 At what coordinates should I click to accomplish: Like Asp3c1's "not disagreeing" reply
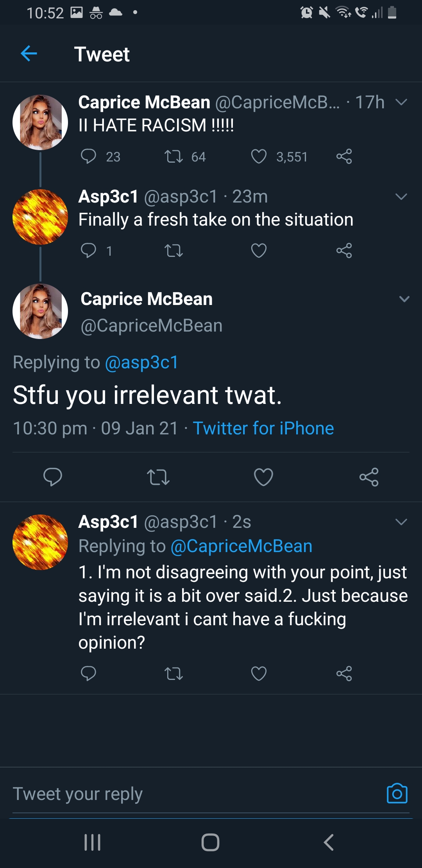point(259,673)
